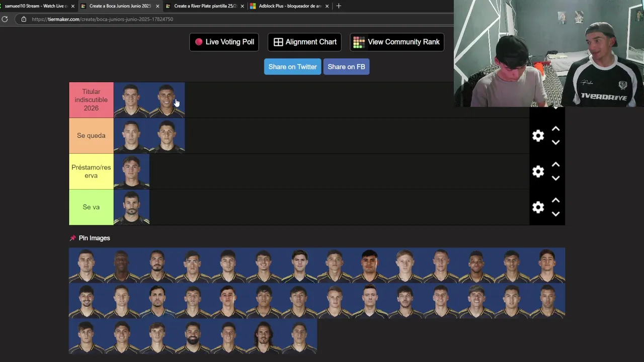This screenshot has height=362, width=644.
Task: Click the yellow Préstamo/reserva tier label
Action: coord(91,171)
